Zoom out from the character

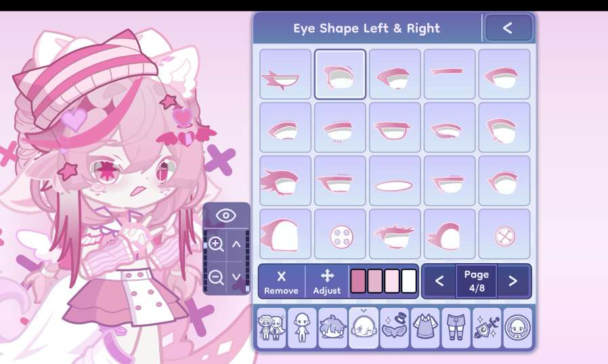coord(216,277)
